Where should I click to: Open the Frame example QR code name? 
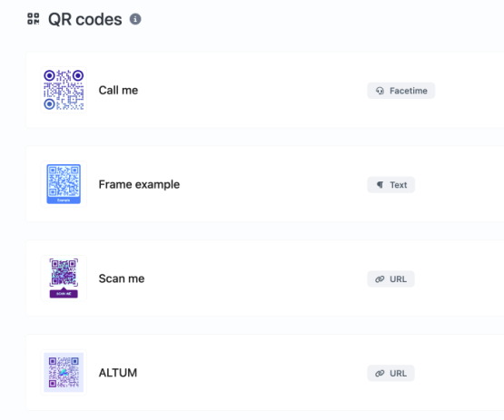[x=139, y=185]
